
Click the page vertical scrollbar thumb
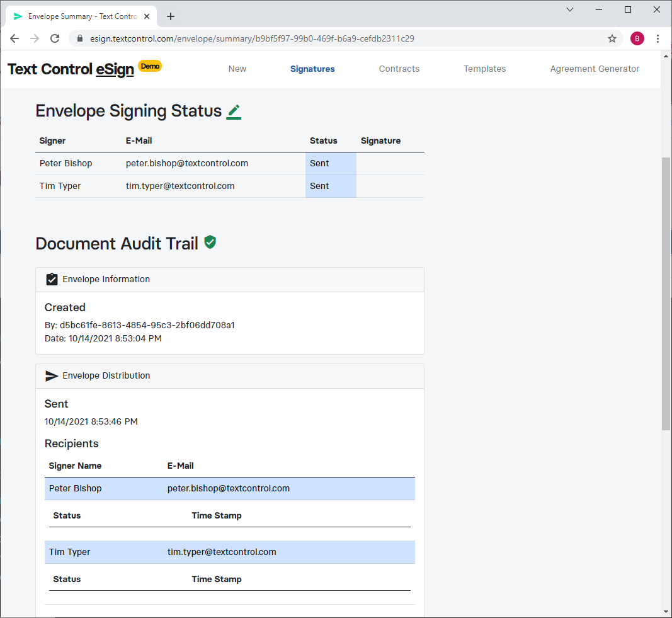(666, 294)
